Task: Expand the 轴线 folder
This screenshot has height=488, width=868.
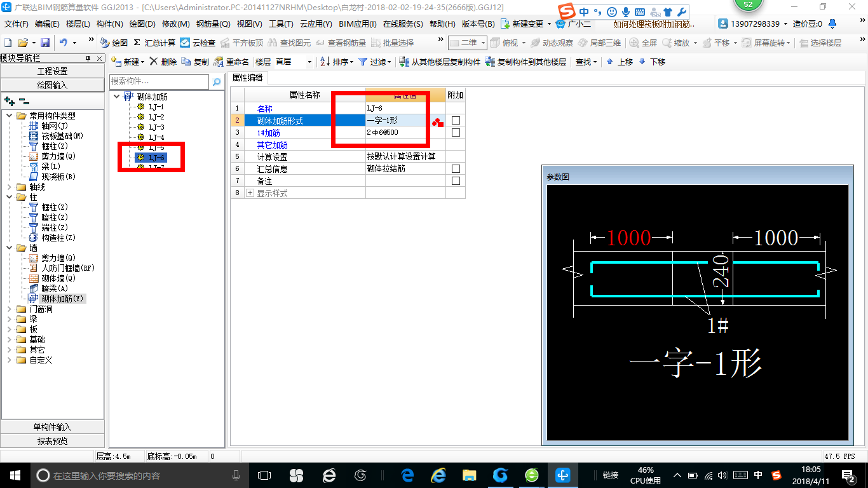Action: tap(10, 187)
